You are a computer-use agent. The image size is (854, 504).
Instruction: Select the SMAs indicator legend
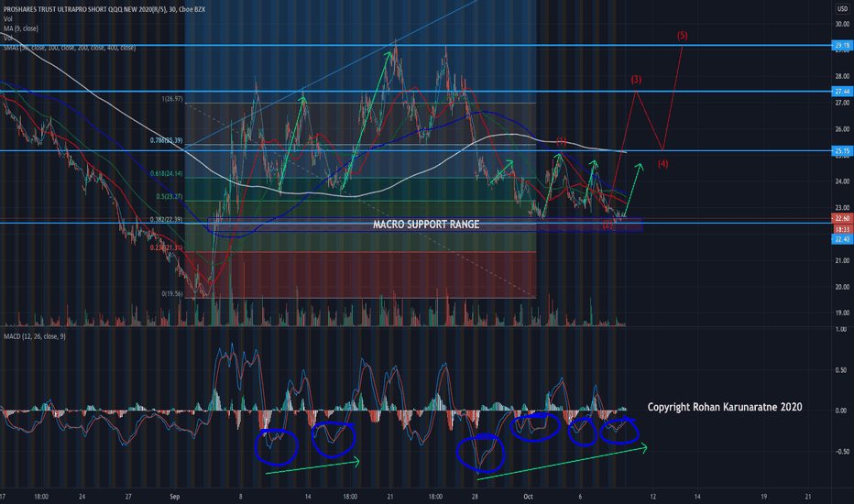(70, 48)
